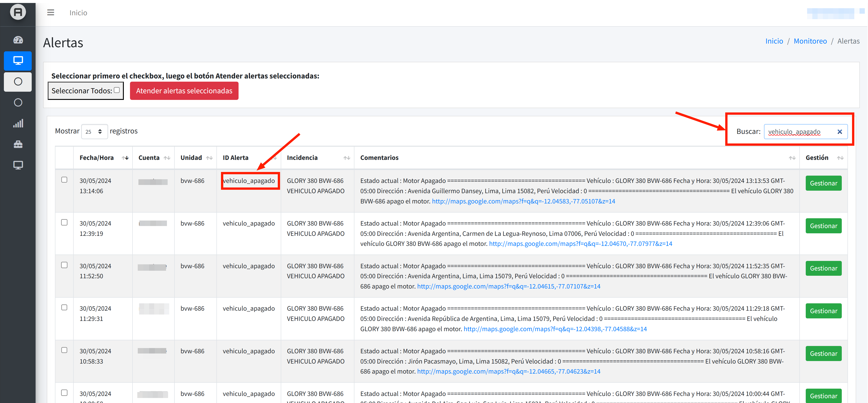
Task: Clear the search field with X icon
Action: 839,132
